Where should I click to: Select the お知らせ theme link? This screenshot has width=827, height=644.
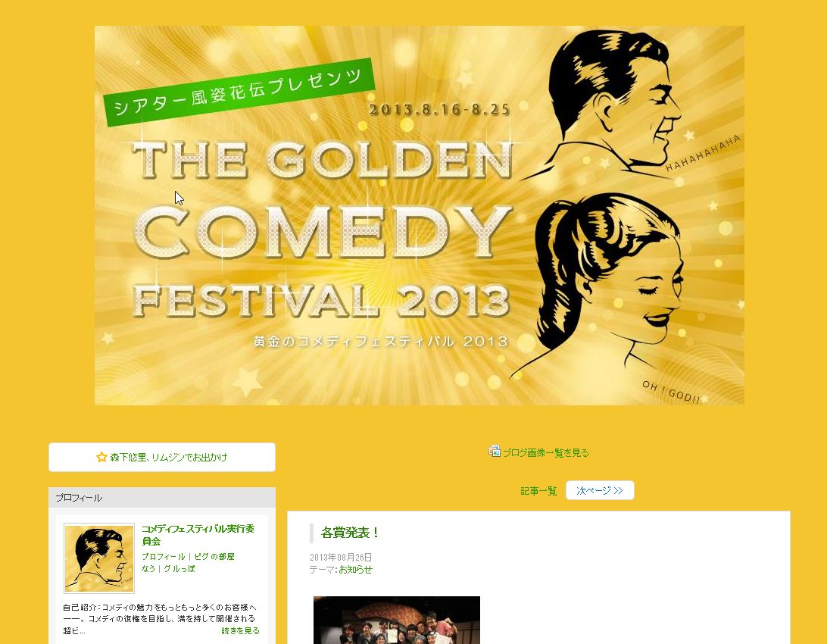tap(355, 570)
